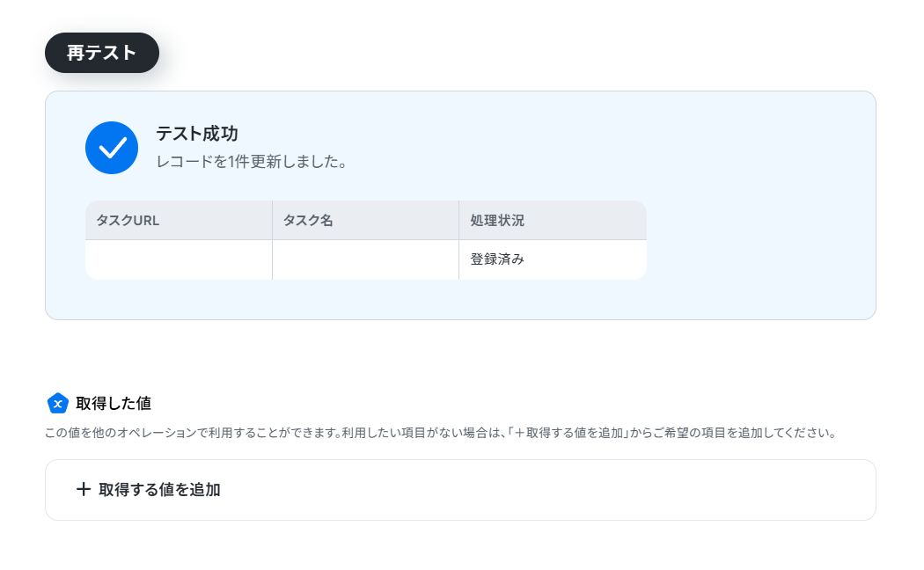This screenshot has width=924, height=570.
Task: Click the 取得した値 section heading
Action: click(x=114, y=404)
